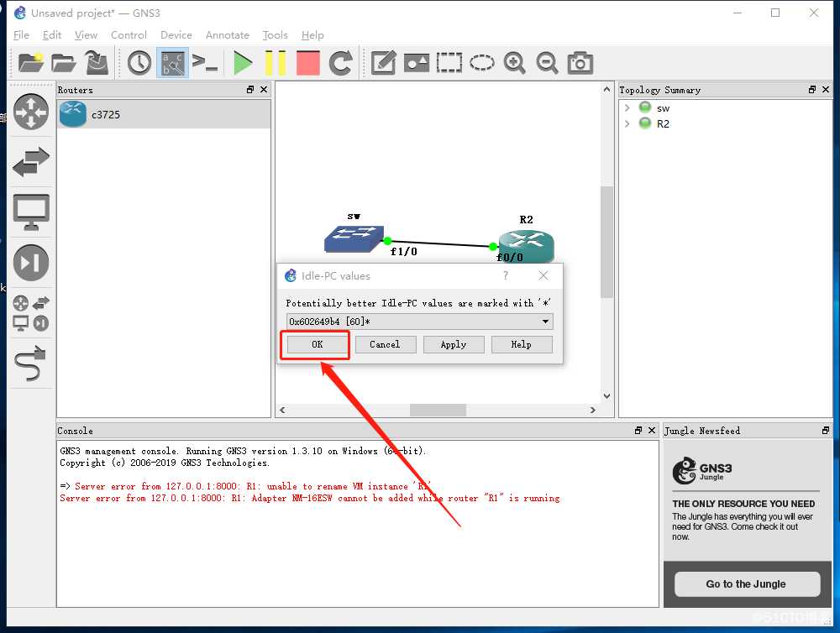Click the Zoom in magnifier icon

(x=514, y=63)
